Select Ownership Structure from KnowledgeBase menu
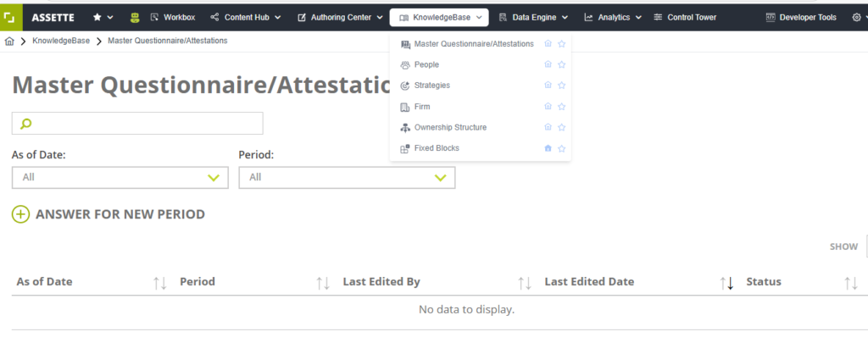 (x=449, y=127)
